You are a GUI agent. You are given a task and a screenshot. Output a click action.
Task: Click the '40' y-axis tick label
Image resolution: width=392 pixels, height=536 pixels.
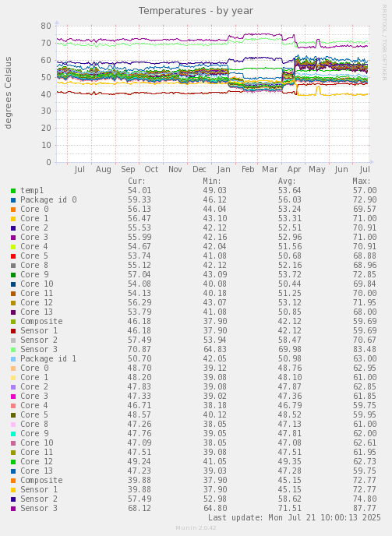[x=46, y=94]
